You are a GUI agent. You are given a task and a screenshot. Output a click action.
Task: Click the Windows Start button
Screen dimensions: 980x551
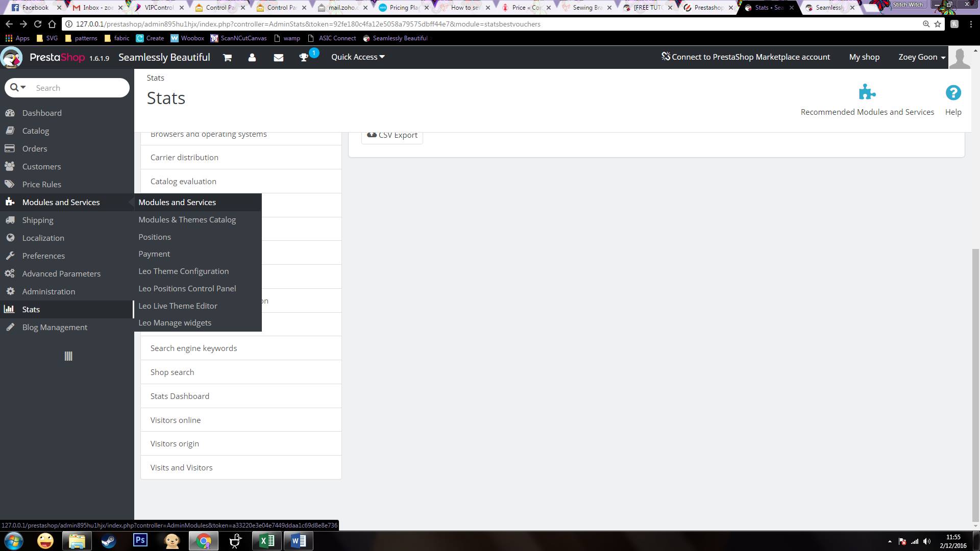(x=14, y=540)
